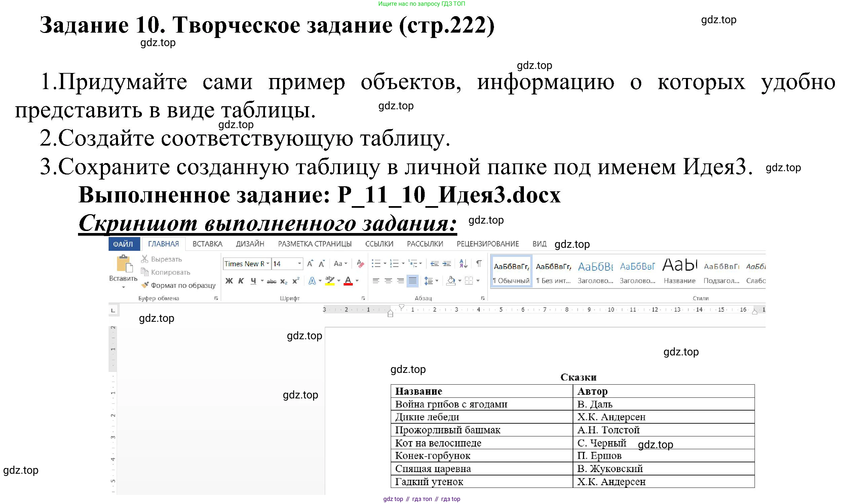This screenshot has height=504, width=844.
Task: Click the Copy (Копировать) command
Action: pyautogui.click(x=165, y=272)
